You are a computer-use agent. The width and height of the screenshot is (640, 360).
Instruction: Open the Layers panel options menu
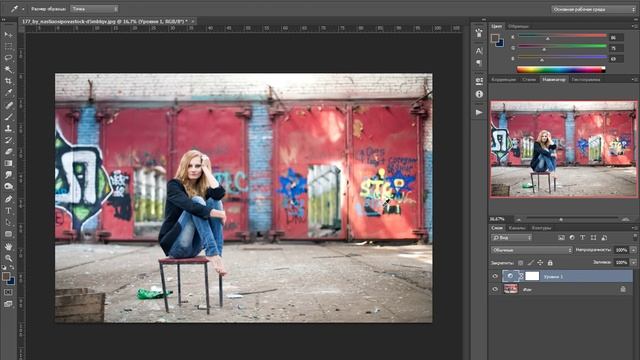[x=634, y=228]
